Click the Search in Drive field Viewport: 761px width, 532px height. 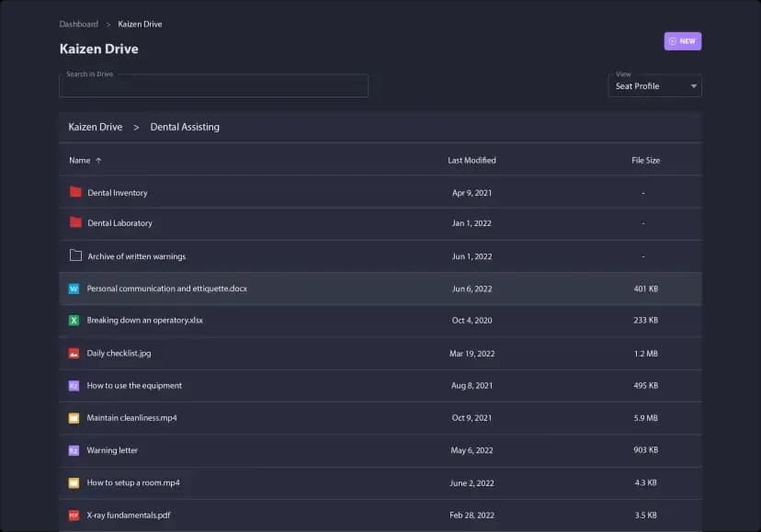tap(213, 86)
